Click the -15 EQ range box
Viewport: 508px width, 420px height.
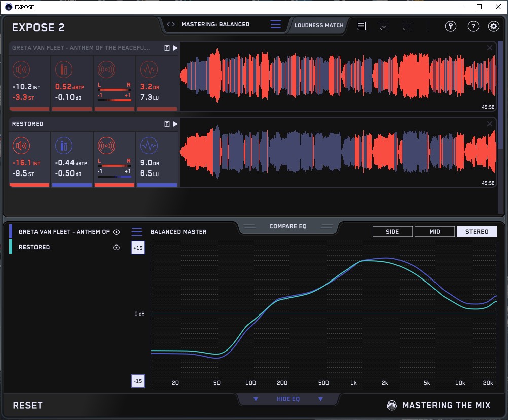(138, 381)
